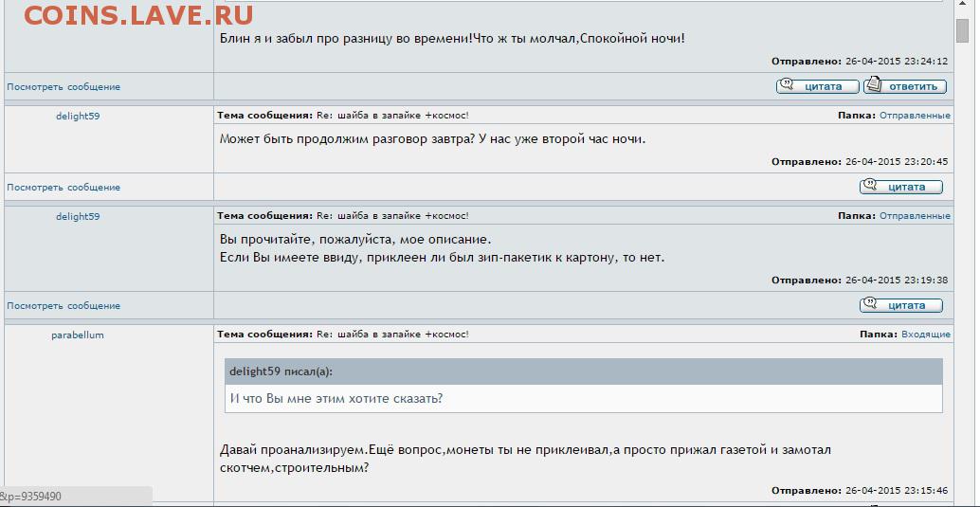
Task: Click the scrollbar up arrow
Action: click(963, 6)
